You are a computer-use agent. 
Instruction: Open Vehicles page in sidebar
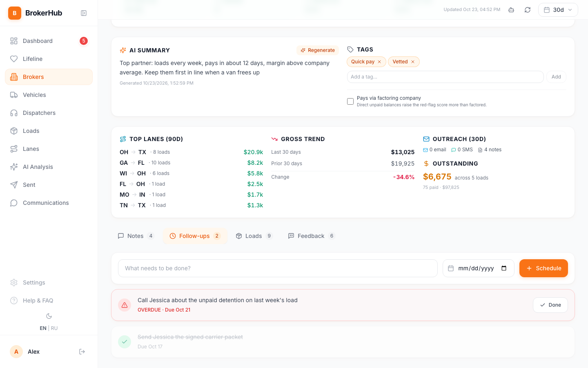coord(49,95)
